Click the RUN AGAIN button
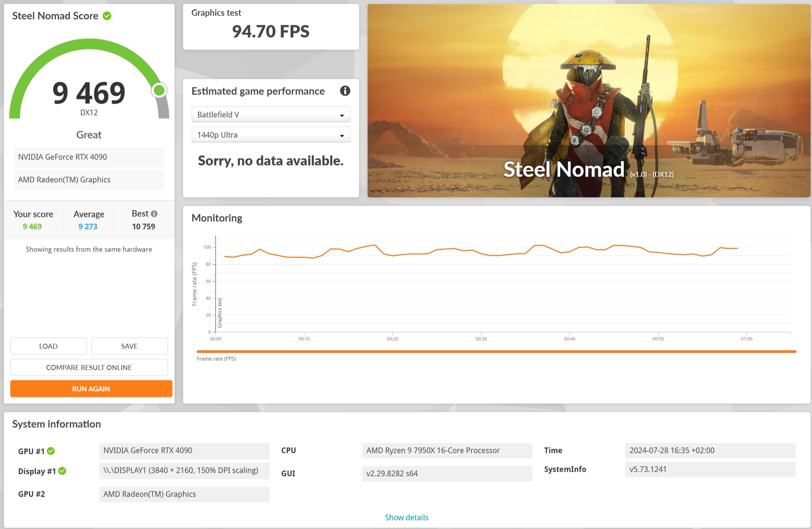The height and width of the screenshot is (529, 812). click(91, 389)
